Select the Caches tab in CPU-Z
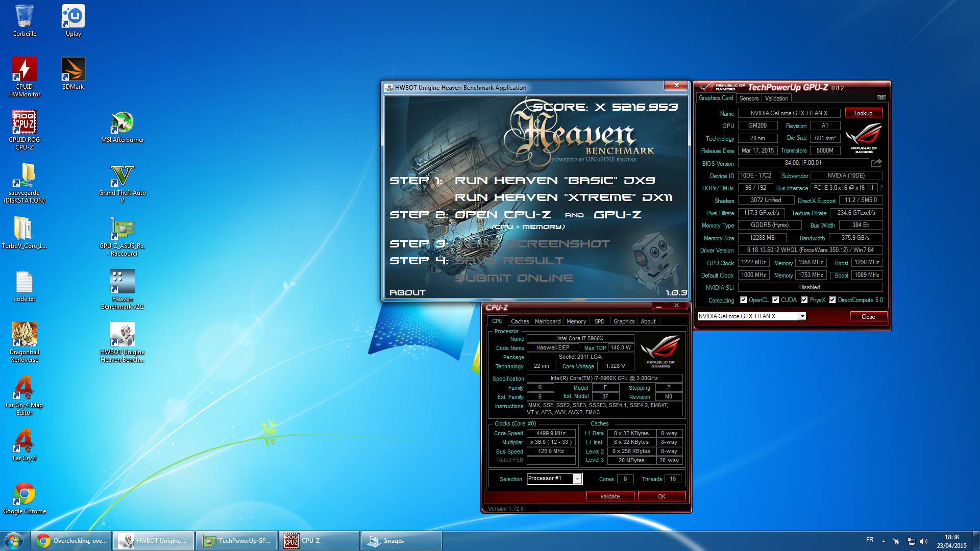 click(x=520, y=321)
